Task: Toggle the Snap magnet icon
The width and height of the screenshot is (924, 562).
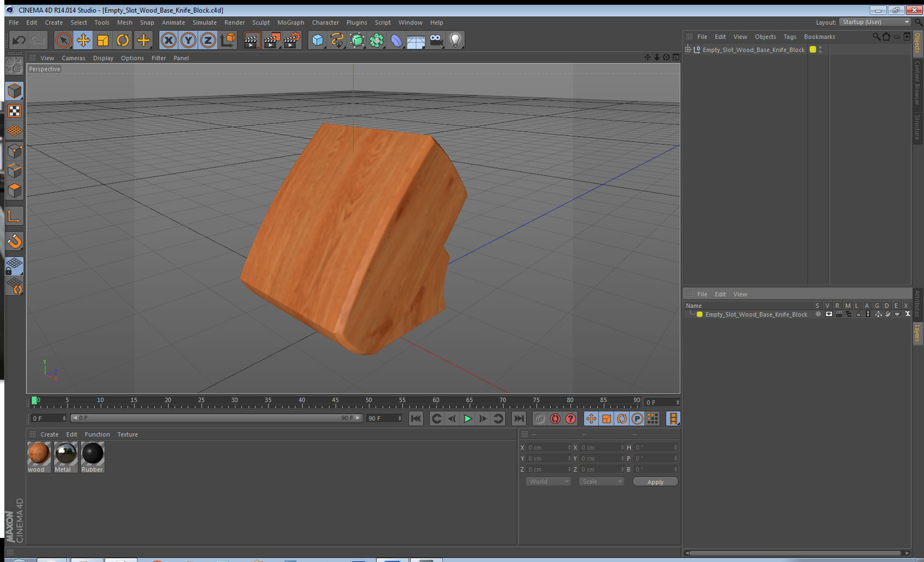Action: click(x=15, y=241)
